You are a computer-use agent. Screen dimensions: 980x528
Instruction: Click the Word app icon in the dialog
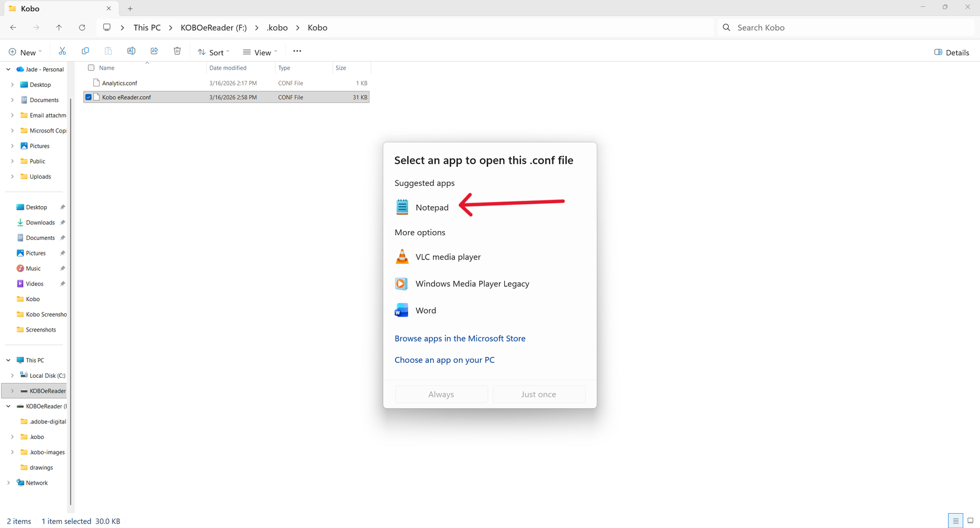402,311
